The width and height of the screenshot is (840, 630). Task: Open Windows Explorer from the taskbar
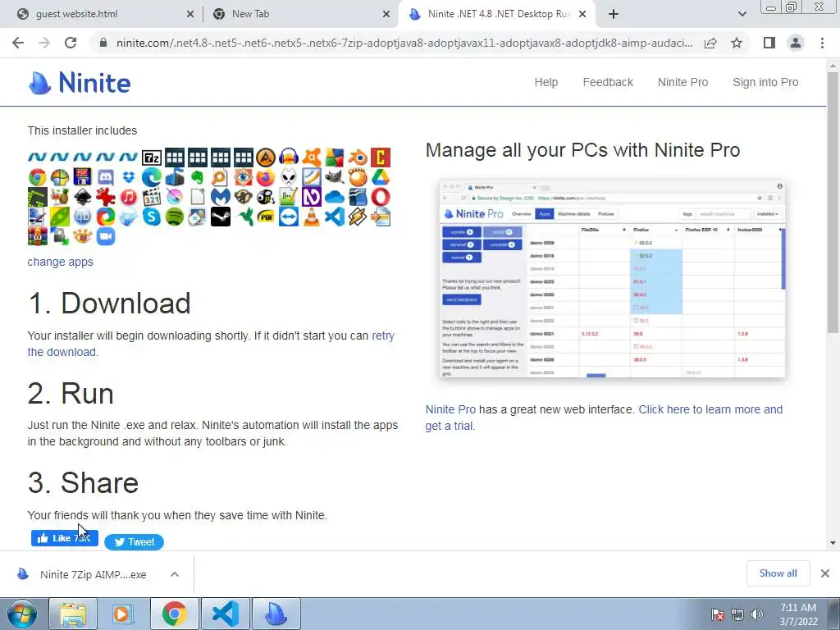[x=73, y=614]
